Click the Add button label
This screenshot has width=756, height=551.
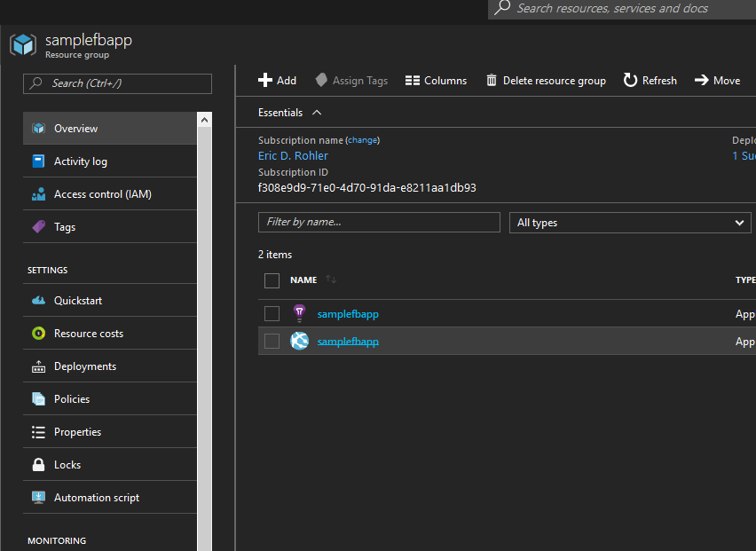point(287,81)
